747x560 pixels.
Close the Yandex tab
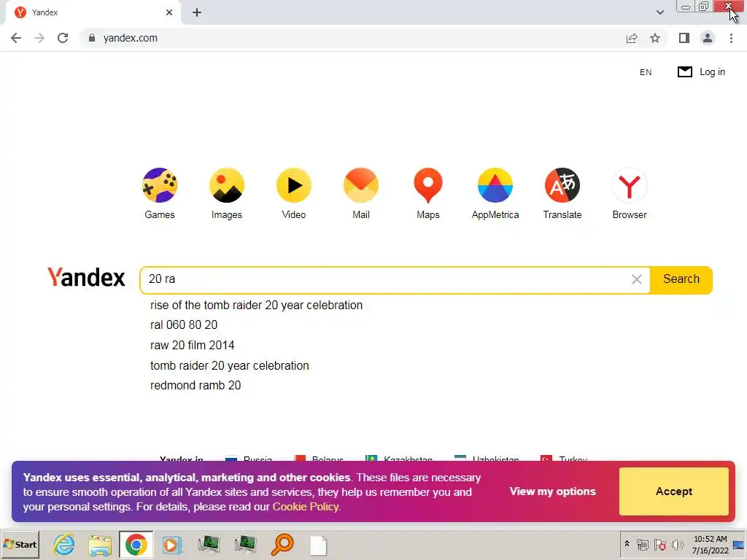[x=169, y=13]
